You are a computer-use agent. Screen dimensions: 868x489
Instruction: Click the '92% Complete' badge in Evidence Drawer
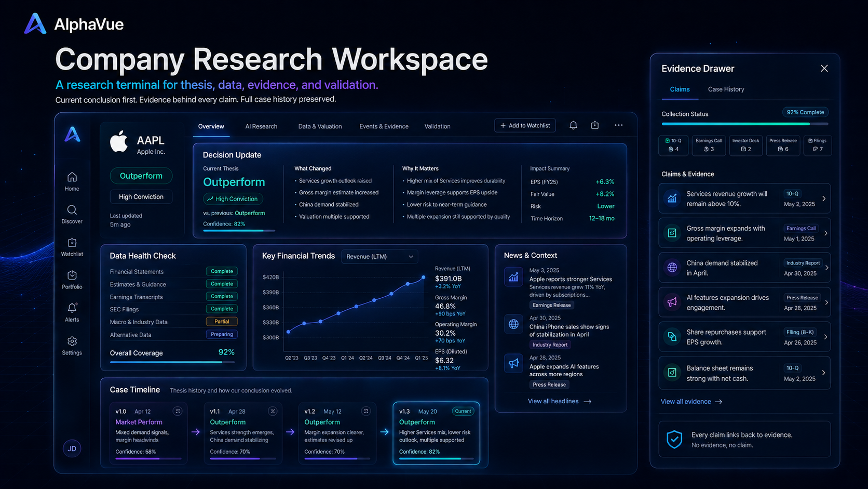[805, 112]
